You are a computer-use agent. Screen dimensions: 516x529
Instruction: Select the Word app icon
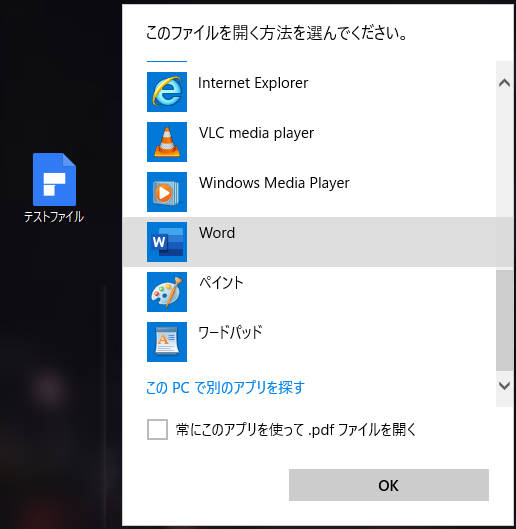167,242
